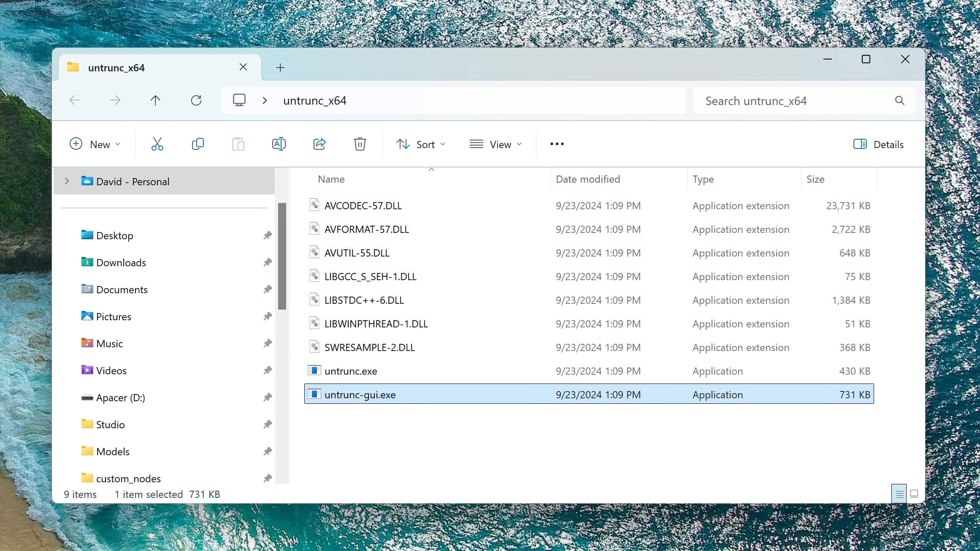Click the three-dot more options menu
Screen dimensions: 980x551
click(x=557, y=144)
